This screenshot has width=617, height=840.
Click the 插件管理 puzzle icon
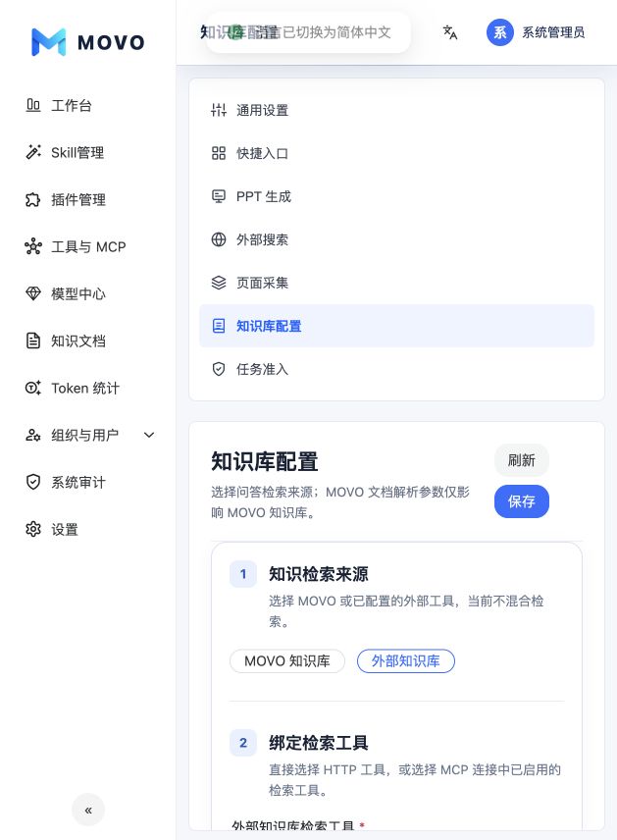(33, 199)
